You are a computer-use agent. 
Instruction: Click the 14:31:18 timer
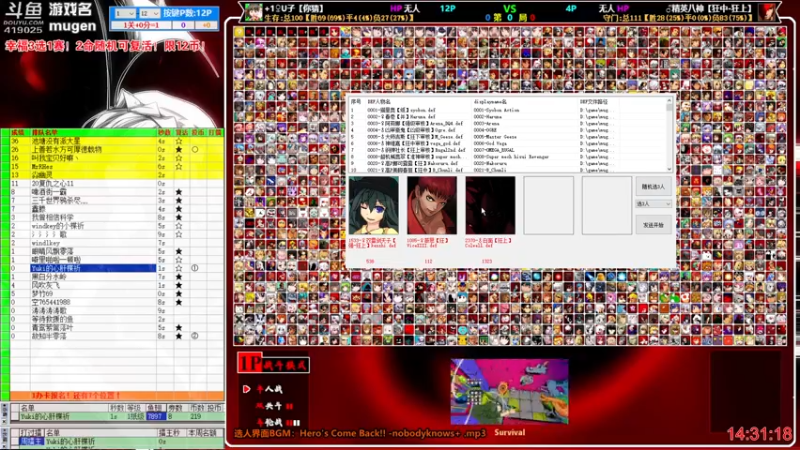pyautogui.click(x=760, y=434)
